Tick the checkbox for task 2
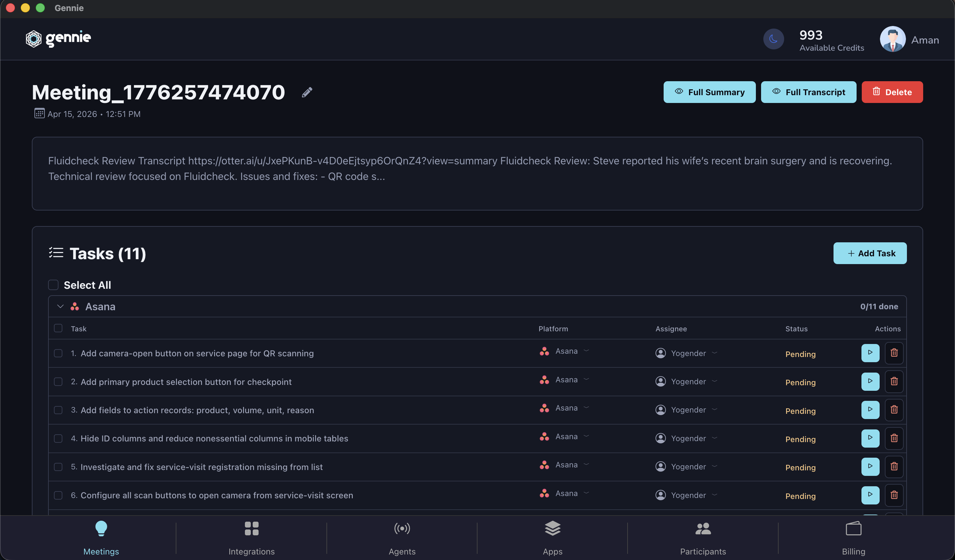 [x=58, y=382]
